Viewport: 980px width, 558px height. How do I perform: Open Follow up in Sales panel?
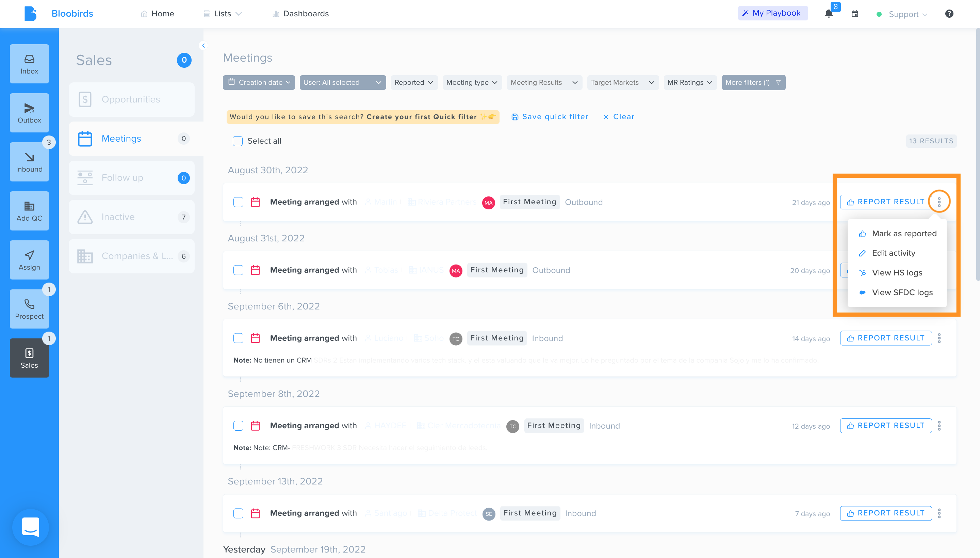point(131,178)
